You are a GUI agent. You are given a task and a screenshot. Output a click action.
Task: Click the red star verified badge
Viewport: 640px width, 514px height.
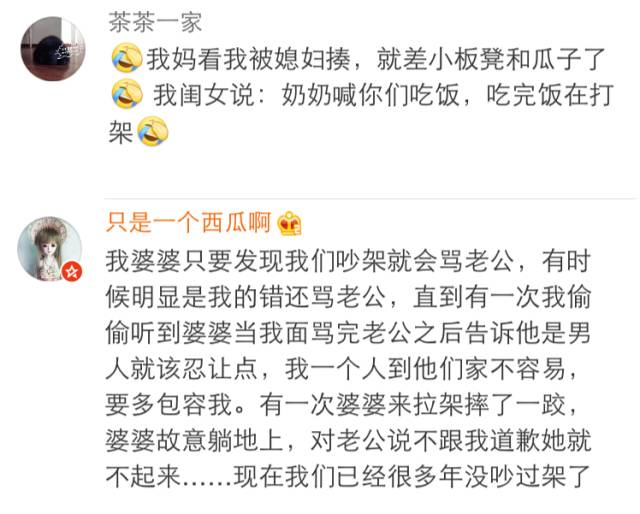(x=72, y=271)
